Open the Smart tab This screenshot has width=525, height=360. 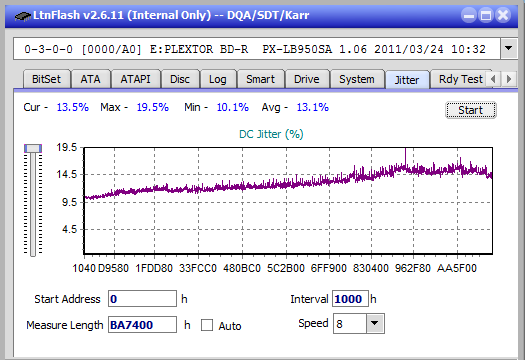(260, 79)
